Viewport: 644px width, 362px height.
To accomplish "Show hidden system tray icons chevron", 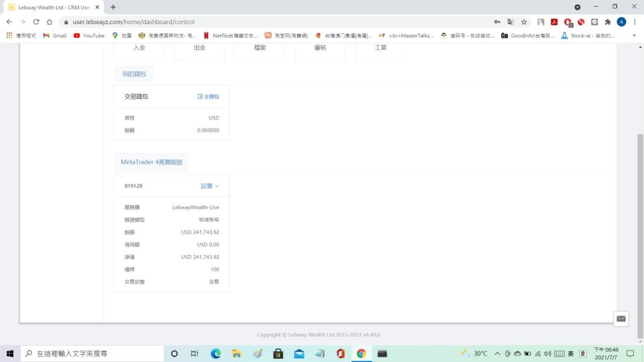I will coord(497,354).
